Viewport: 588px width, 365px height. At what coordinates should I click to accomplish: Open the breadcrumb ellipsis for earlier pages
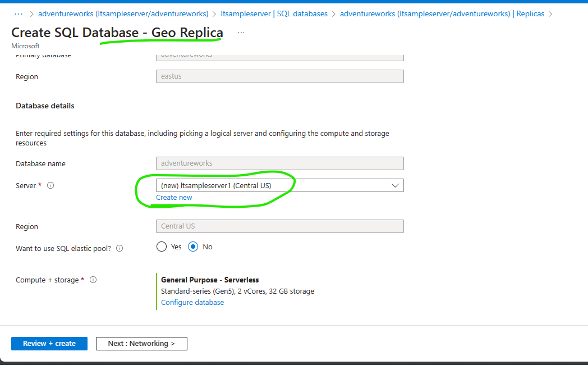[19, 14]
